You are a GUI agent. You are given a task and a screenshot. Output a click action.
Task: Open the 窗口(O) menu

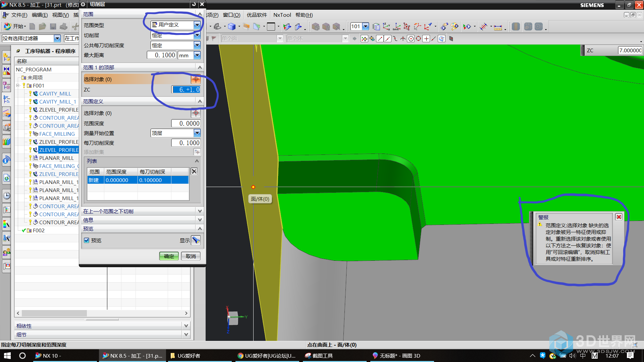pos(231,15)
